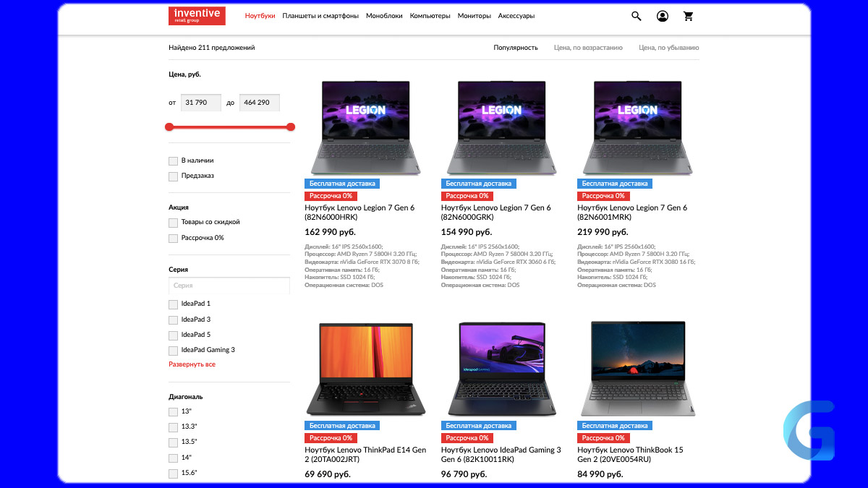This screenshot has height=488, width=868.
Task: Open the Ноутбуки menu section
Action: pyautogui.click(x=260, y=16)
